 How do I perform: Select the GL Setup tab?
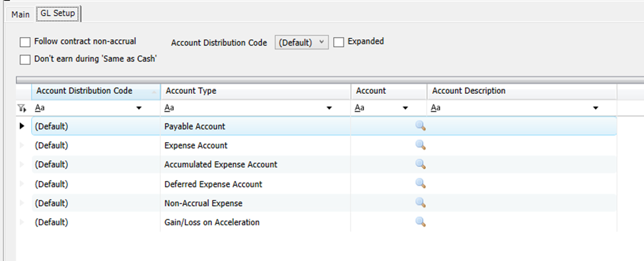click(x=57, y=13)
